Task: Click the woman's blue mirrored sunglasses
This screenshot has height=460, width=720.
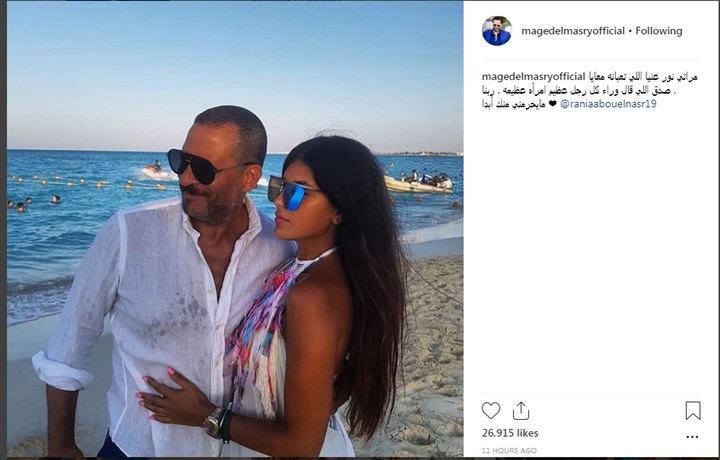Action: tap(292, 193)
